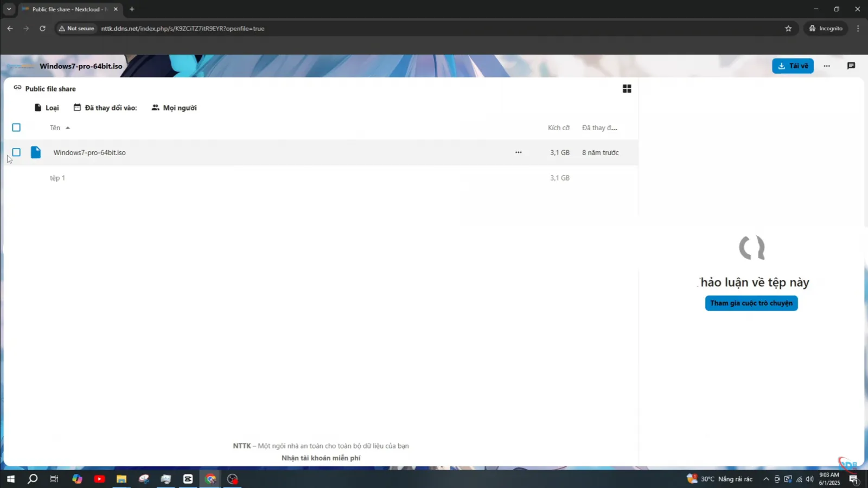The image size is (868, 488).
Task: Open the tab search dropdown arrow
Action: click(x=9, y=9)
